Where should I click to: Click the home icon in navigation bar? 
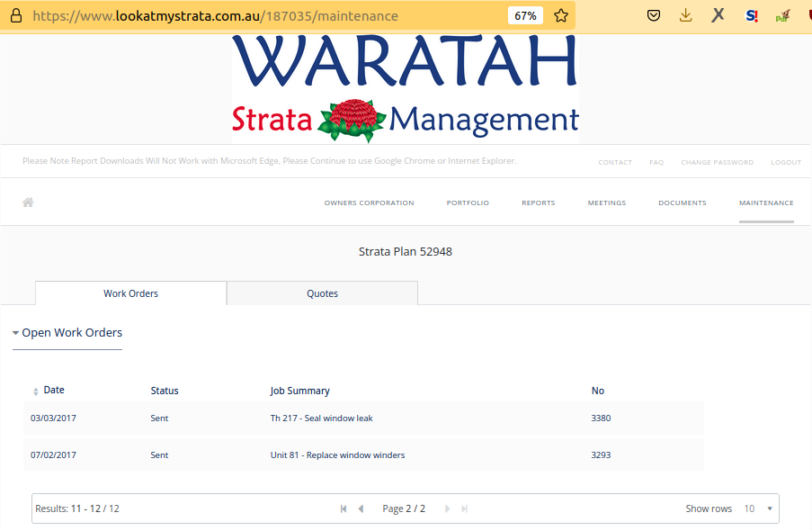click(x=28, y=202)
